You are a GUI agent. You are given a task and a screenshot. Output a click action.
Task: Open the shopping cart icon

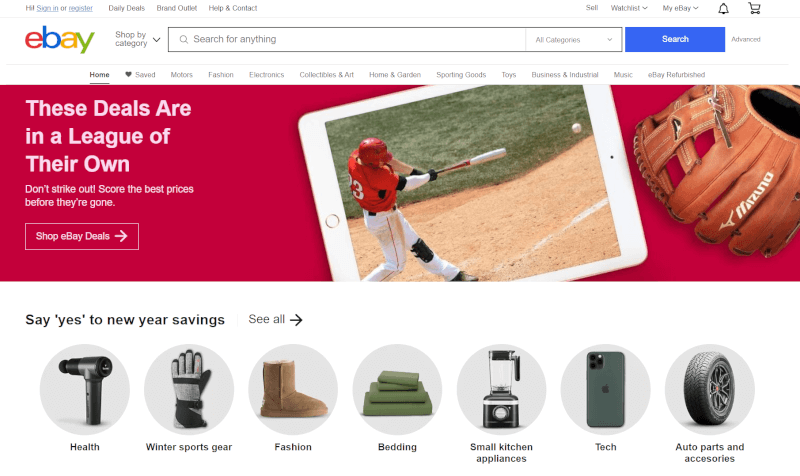click(754, 8)
